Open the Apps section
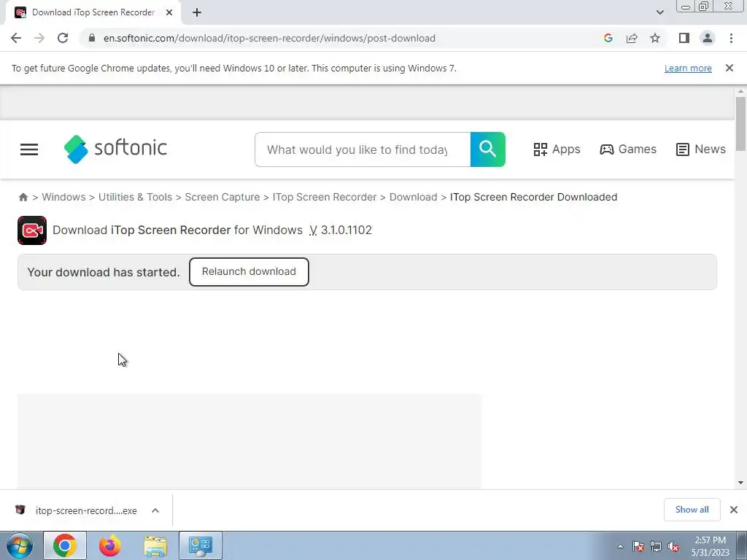Viewport: 747px width, 560px height. tap(557, 149)
